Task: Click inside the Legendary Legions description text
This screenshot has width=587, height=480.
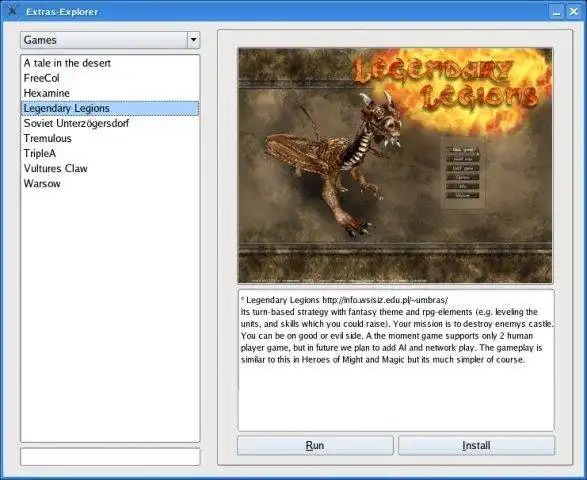Action: tap(396, 360)
